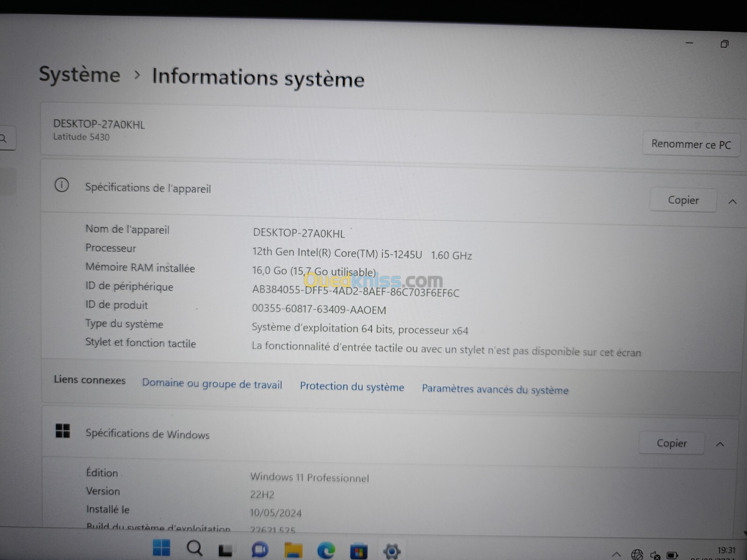Image resolution: width=747 pixels, height=560 pixels.
Task: Collapse the Spécifications de Windows section
Action: (720, 444)
